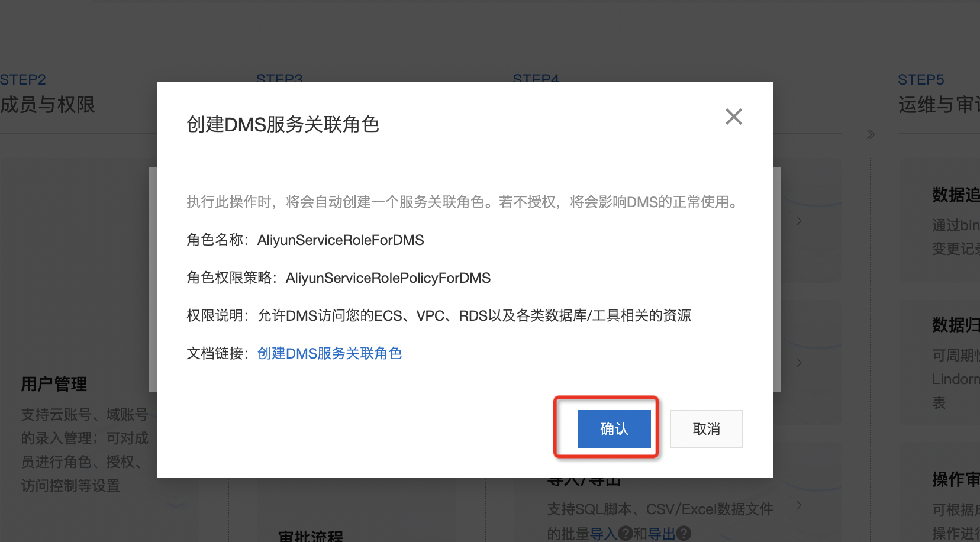Click the help icon after 导入
Viewport: 980px width, 542px height.
(626, 534)
